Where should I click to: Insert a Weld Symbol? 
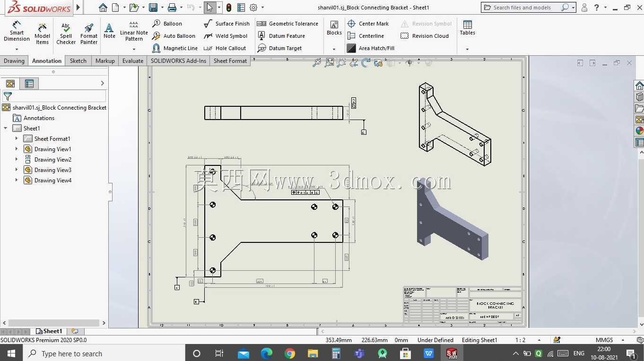click(x=226, y=36)
